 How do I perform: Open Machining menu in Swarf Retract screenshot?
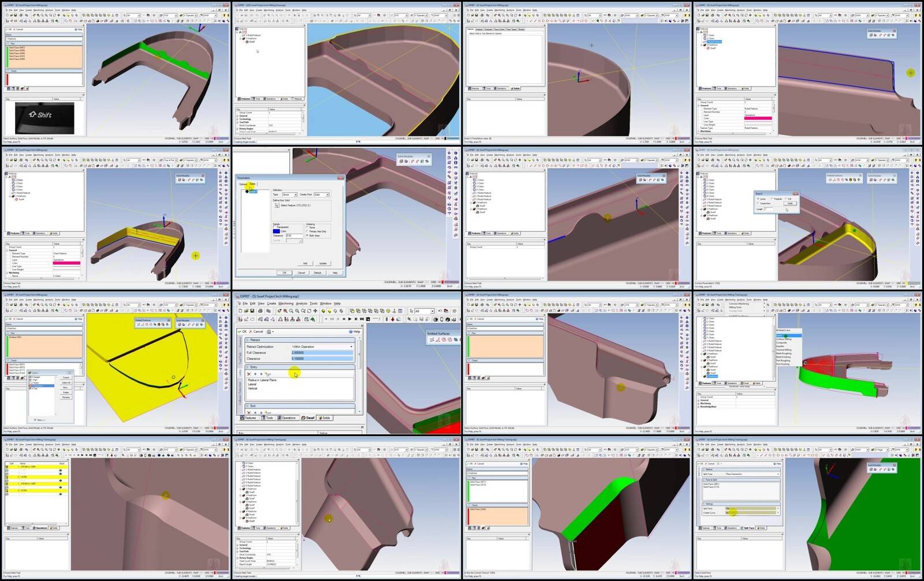click(286, 303)
